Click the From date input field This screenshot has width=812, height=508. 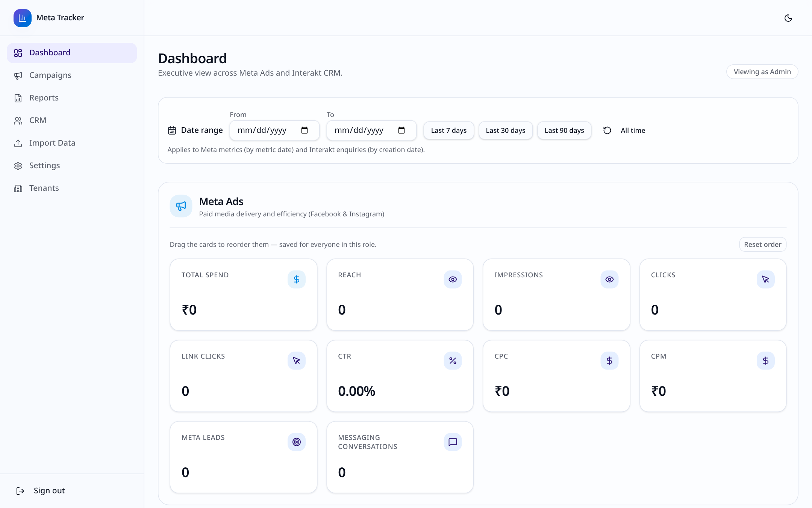[x=274, y=130]
